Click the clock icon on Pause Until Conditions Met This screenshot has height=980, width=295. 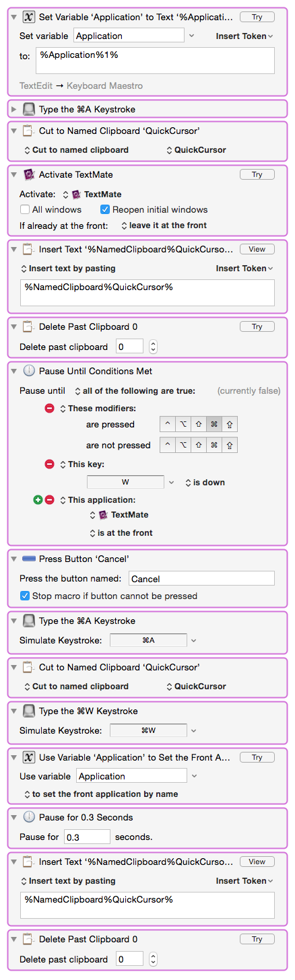29,371
